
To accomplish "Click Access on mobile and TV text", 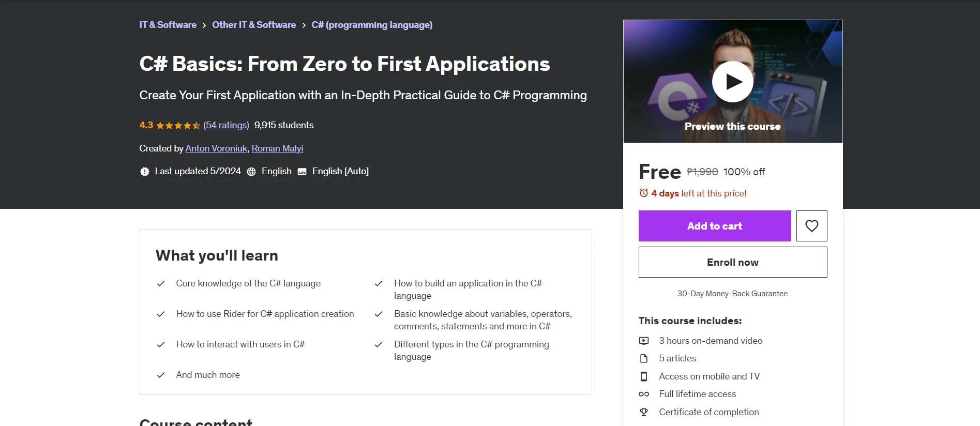I will click(x=709, y=376).
